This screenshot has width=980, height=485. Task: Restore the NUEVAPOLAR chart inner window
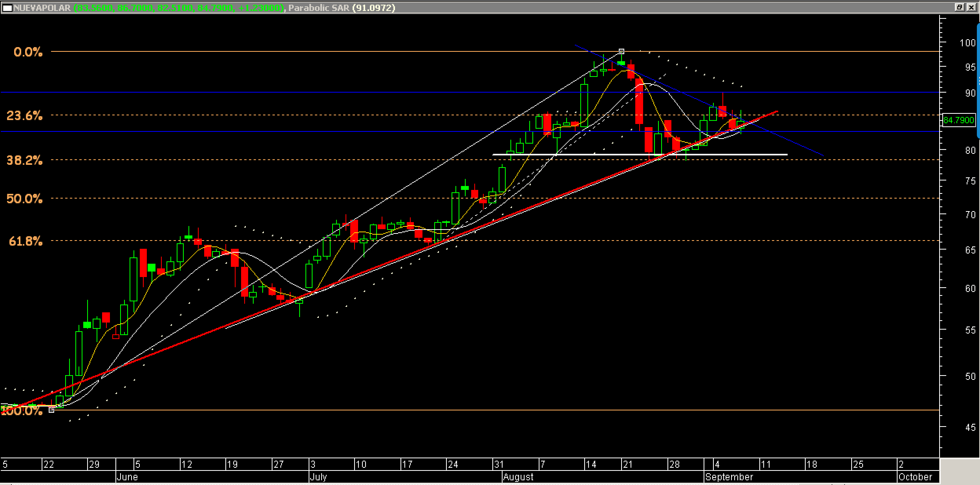tap(959, 7)
